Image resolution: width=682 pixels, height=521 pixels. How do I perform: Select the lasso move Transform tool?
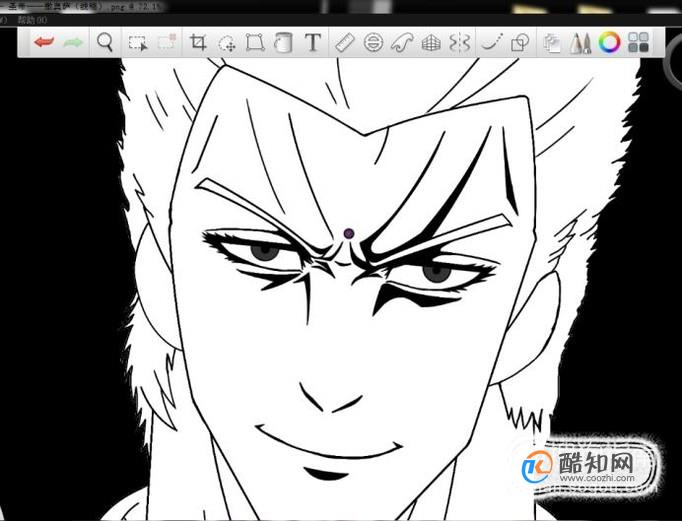coord(227,43)
